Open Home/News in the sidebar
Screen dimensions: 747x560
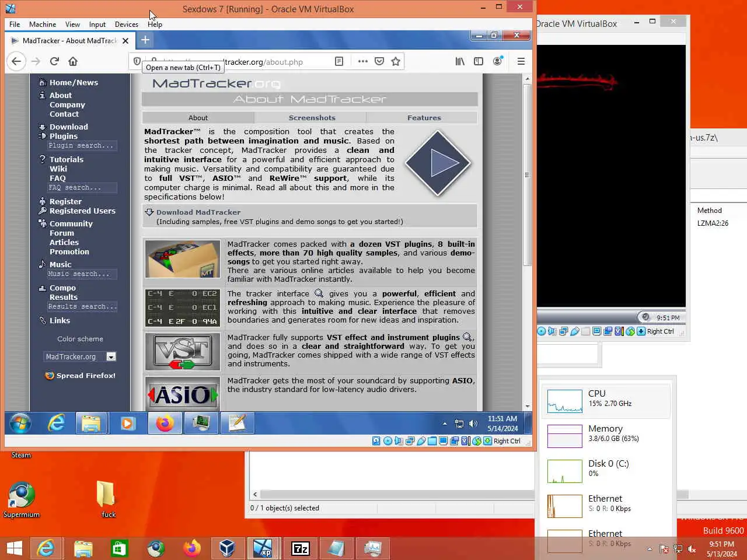pyautogui.click(x=74, y=82)
